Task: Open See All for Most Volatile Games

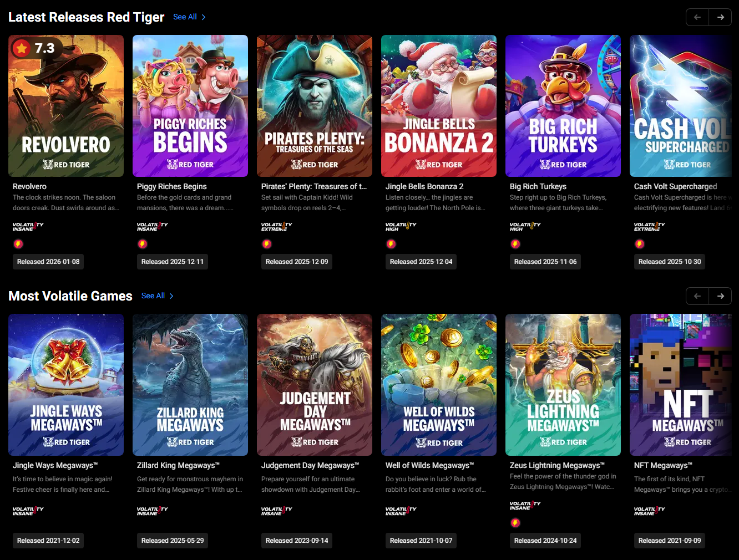Action: point(158,296)
